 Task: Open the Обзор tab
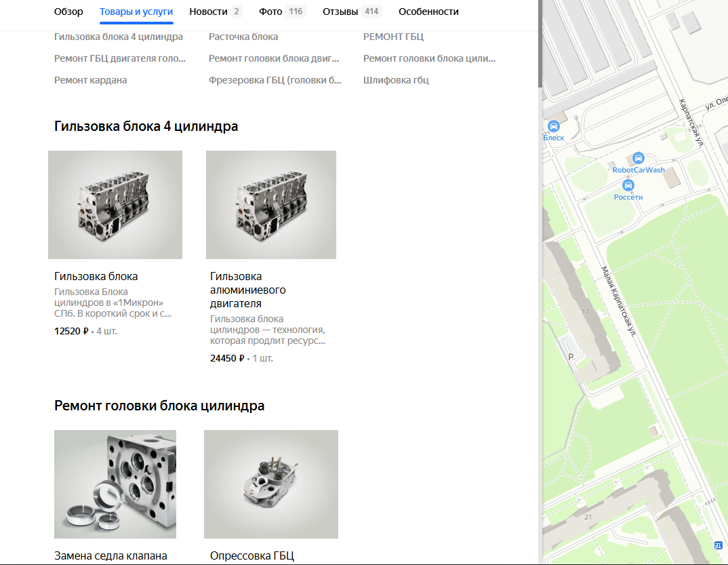coord(68,12)
